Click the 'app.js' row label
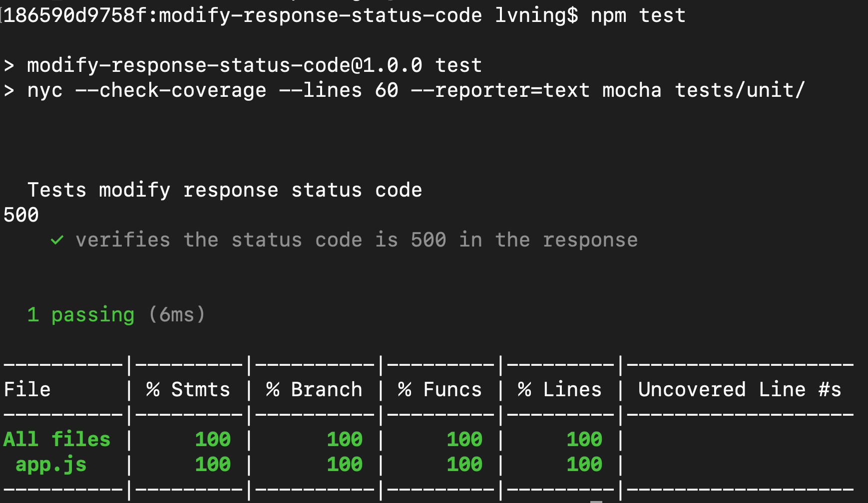The image size is (868, 503). [x=51, y=465]
